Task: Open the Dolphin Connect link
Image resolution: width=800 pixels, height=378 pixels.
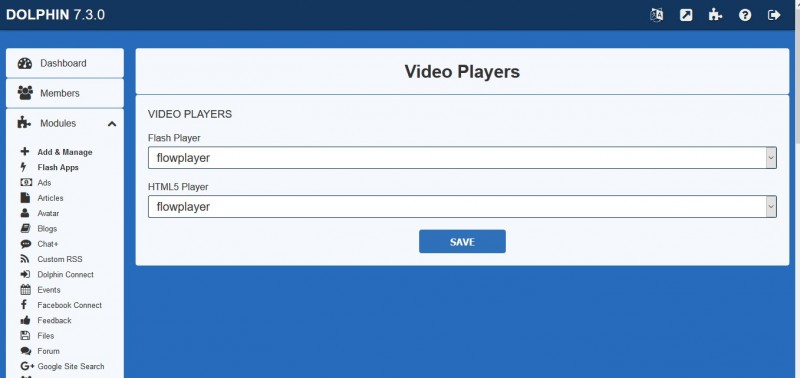Action: click(65, 274)
